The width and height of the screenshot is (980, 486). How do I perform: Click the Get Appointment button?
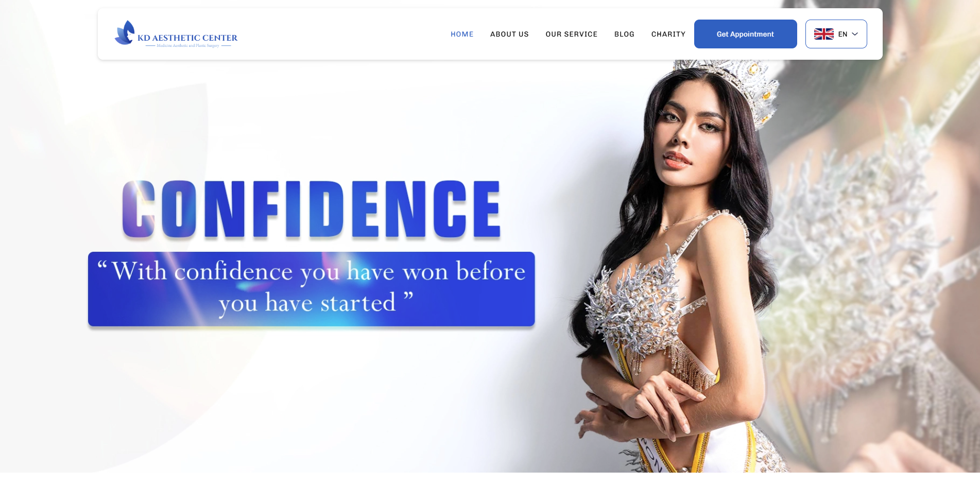pos(745,34)
